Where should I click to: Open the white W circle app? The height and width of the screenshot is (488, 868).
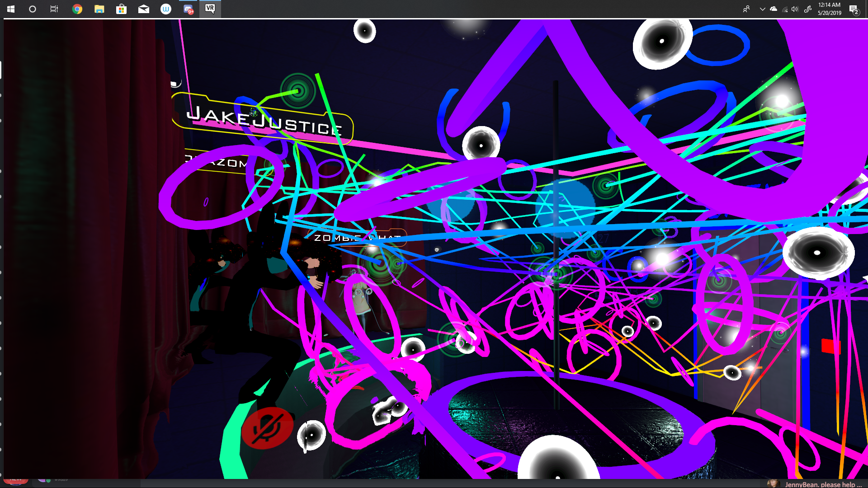166,9
